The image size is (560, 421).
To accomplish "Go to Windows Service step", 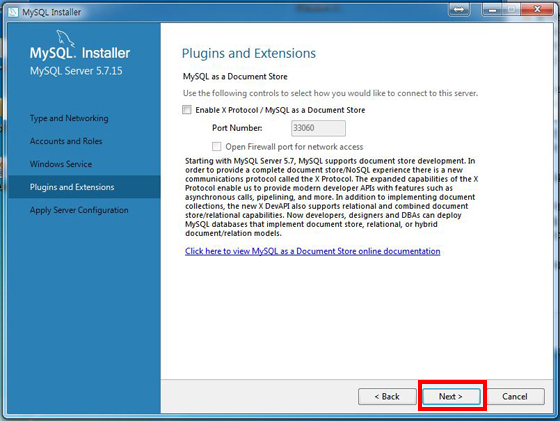I will coord(61,164).
